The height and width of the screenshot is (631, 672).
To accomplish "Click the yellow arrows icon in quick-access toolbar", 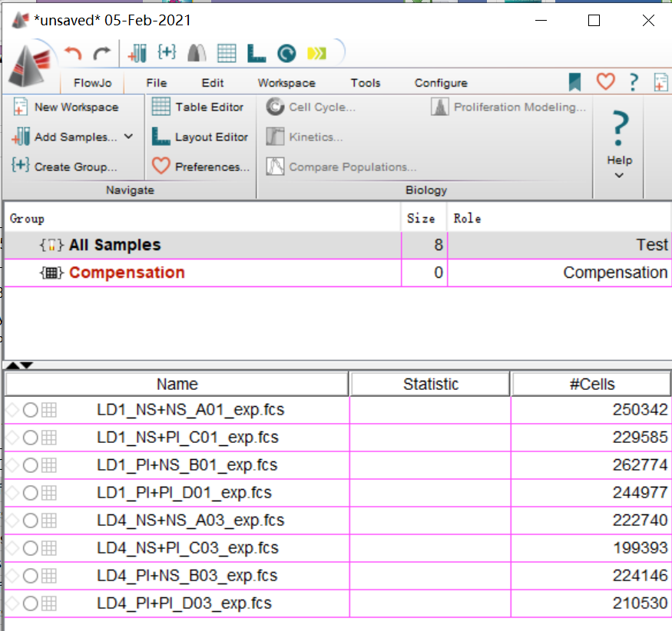I will [316, 53].
